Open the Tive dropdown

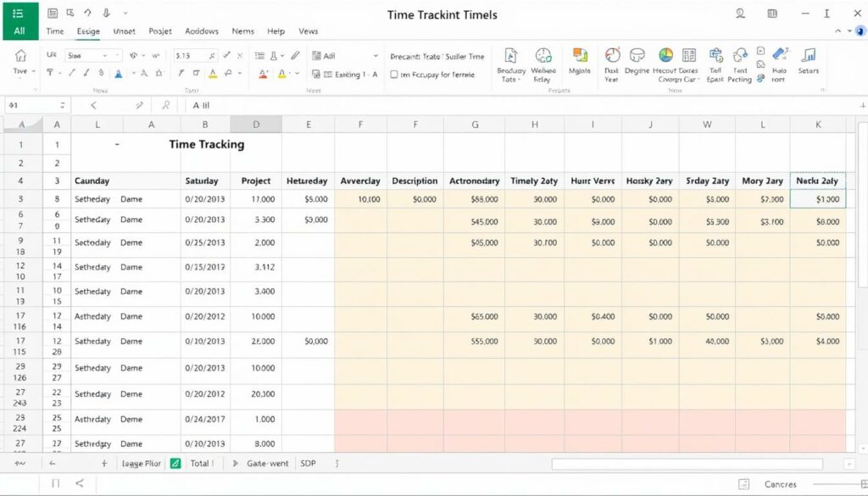(24, 71)
